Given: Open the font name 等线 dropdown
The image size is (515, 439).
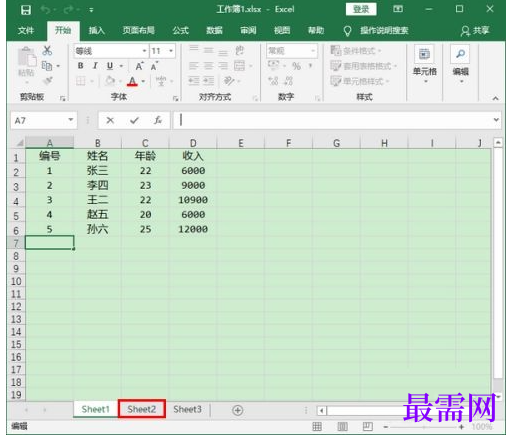Looking at the screenshot, I should [144, 51].
